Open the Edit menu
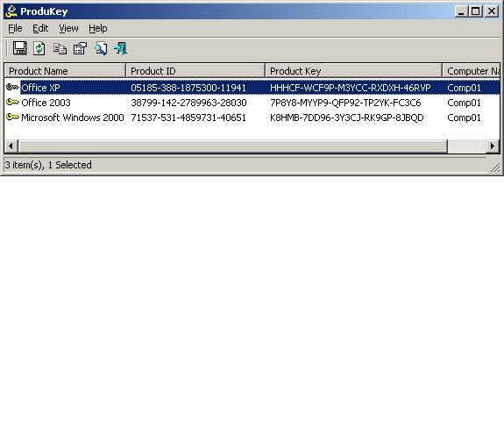Image resolution: width=504 pixels, height=421 pixels. click(40, 28)
